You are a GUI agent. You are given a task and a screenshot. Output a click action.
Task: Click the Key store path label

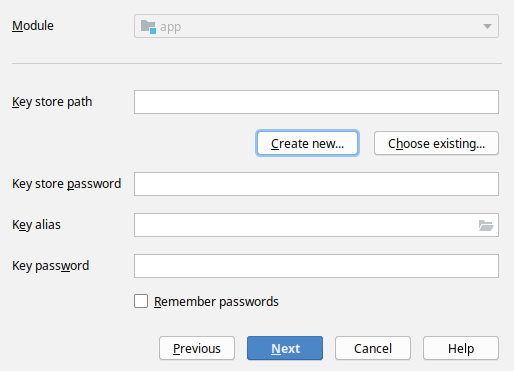(x=52, y=102)
